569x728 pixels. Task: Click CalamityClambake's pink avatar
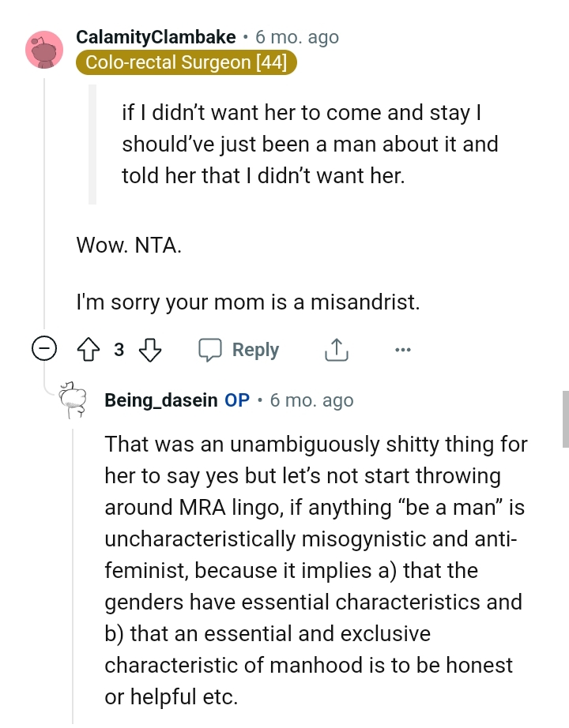tap(45, 49)
